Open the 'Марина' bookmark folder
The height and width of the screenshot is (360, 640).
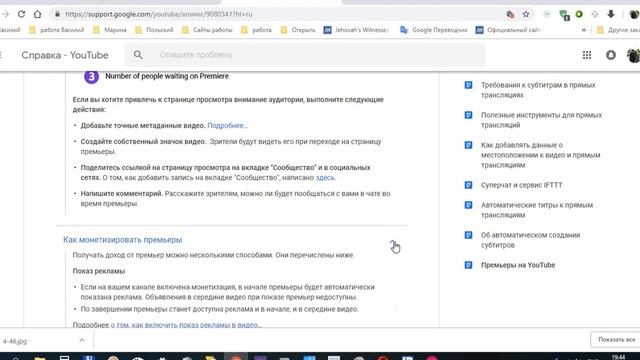110,30
